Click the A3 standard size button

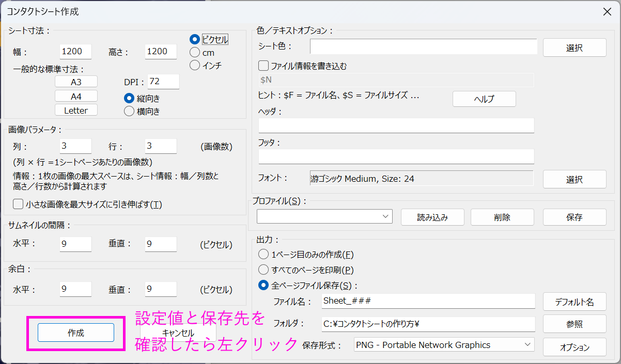76,82
